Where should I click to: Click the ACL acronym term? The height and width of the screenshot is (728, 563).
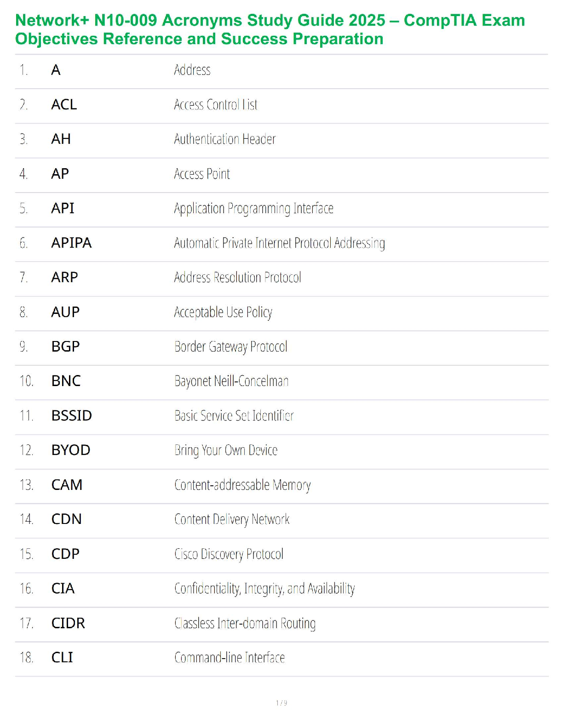click(64, 105)
